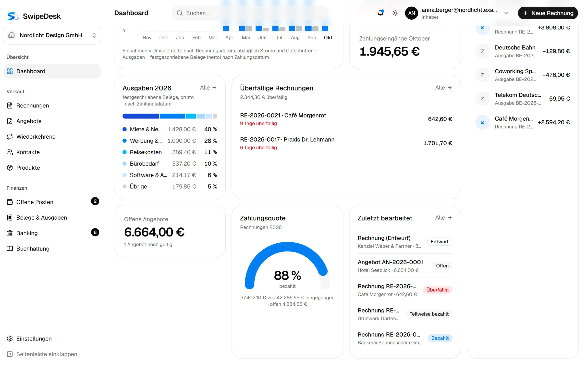Click the Telekom Deutsc... outgoing arrow icon
Viewport: 588px width, 368px height.
(482, 99)
